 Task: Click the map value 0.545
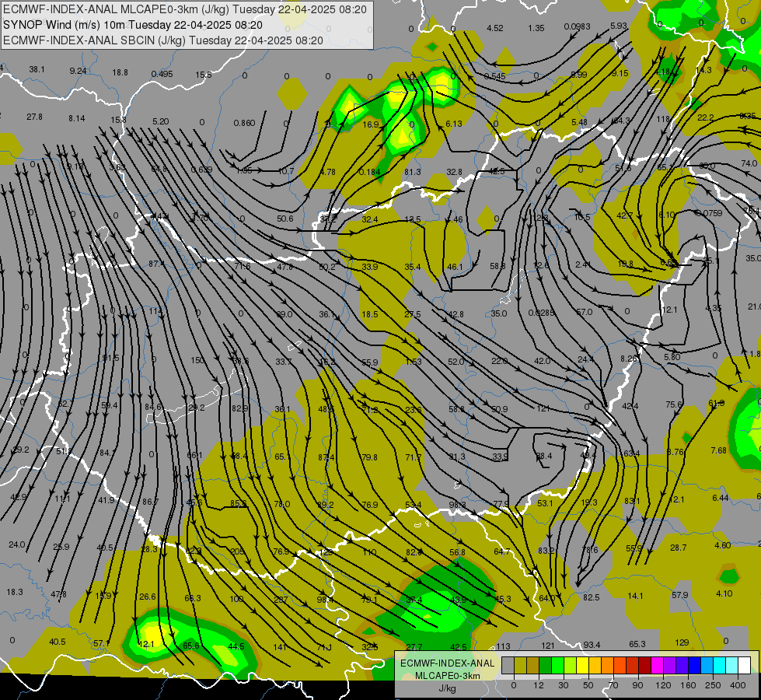[495, 76]
